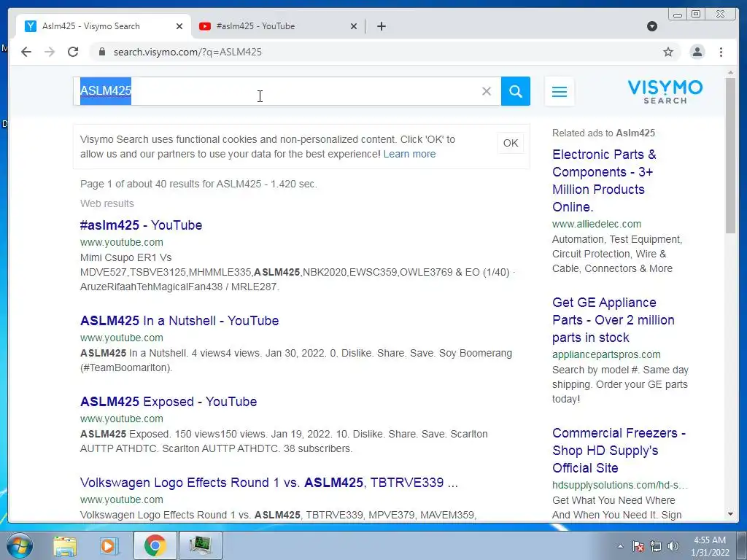Open the taskbar clock showing 4:55 AM

click(710, 546)
